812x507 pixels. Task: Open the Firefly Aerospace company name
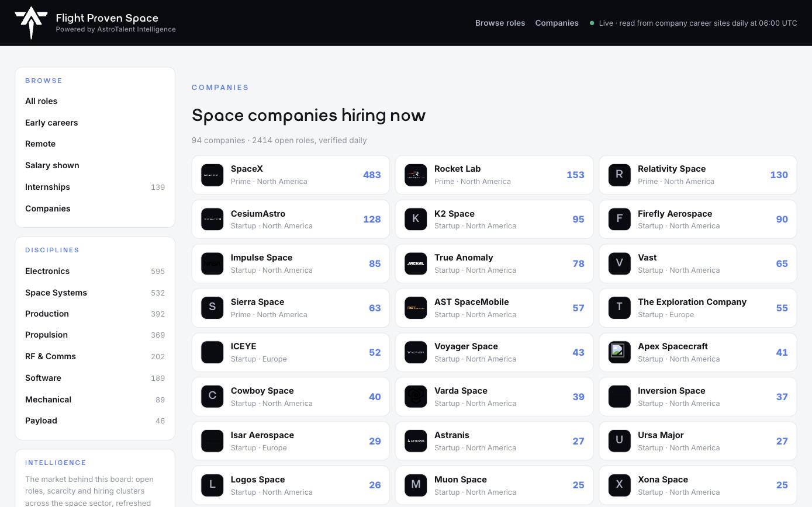(675, 214)
